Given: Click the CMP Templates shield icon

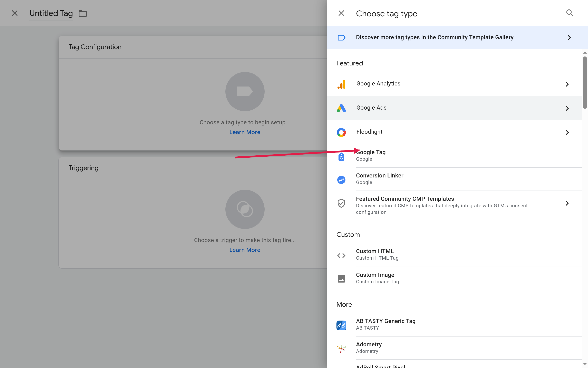Looking at the screenshot, I should [341, 203].
